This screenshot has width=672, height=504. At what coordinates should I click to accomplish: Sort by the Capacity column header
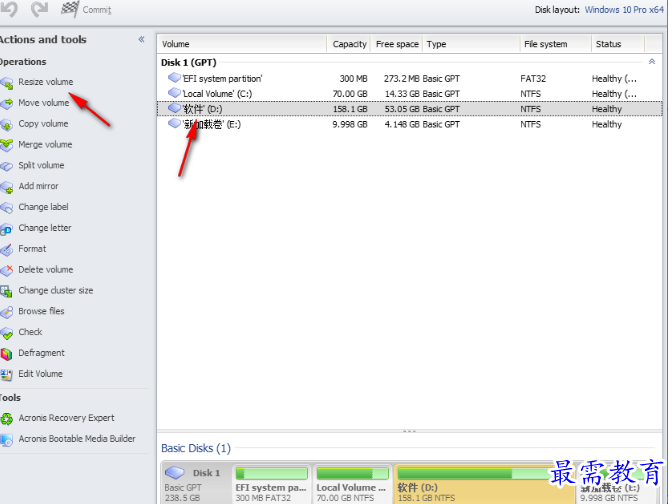coord(349,44)
